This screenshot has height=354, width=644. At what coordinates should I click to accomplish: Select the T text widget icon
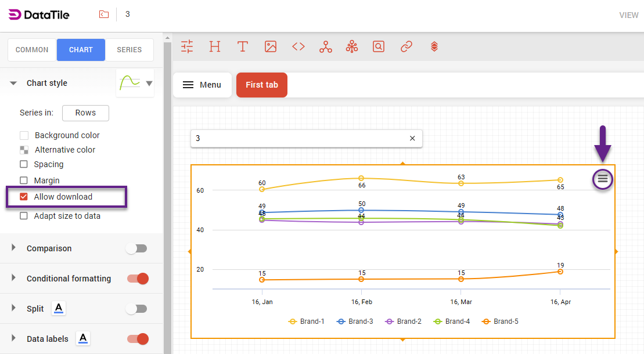pos(243,47)
